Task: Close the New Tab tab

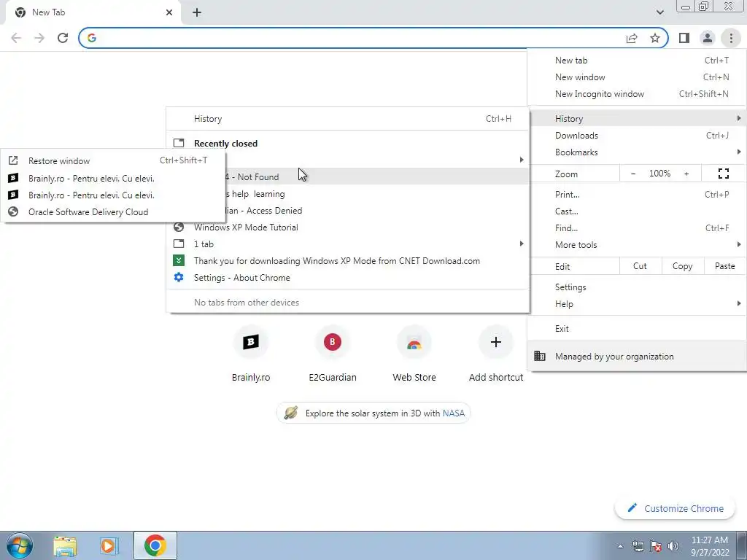Action: coord(169,12)
